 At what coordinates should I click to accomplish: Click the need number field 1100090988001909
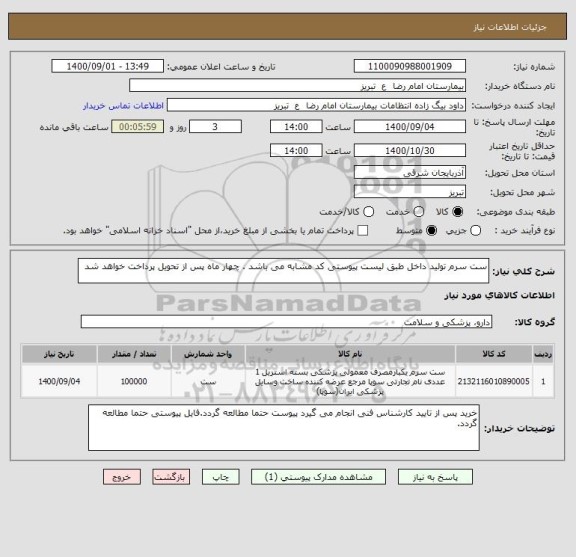tap(410, 67)
